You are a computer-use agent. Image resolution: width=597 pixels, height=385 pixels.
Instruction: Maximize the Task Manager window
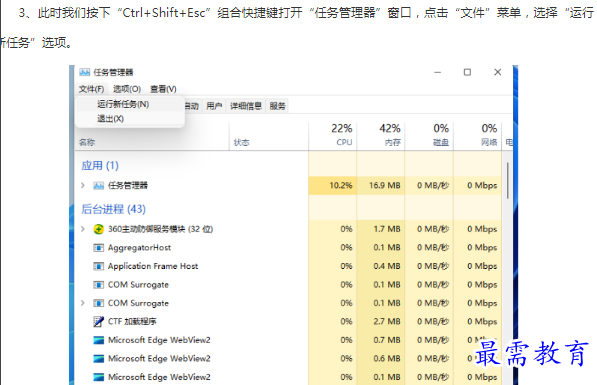tap(467, 72)
